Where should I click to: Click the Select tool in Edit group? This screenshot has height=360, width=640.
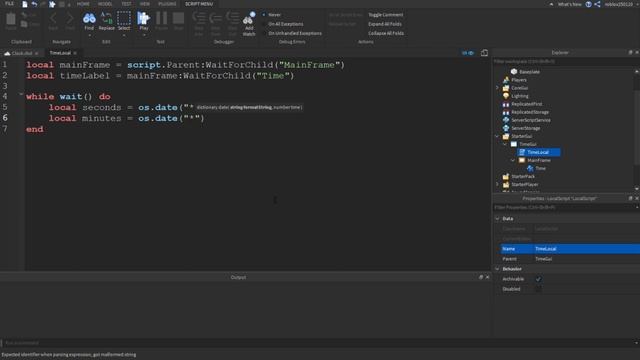(x=124, y=19)
